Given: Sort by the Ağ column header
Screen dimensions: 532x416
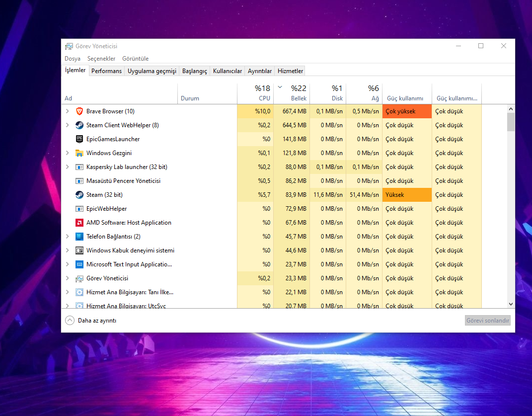Looking at the screenshot, I should click(365, 93).
